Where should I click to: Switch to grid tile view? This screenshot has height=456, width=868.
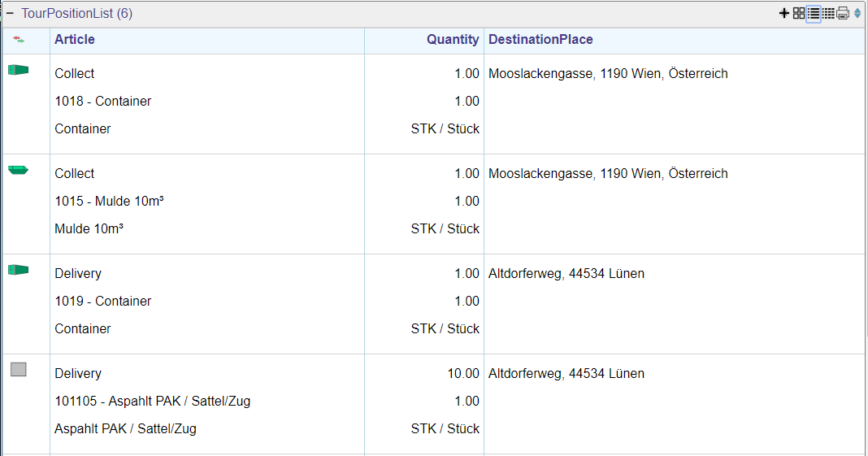click(x=799, y=13)
